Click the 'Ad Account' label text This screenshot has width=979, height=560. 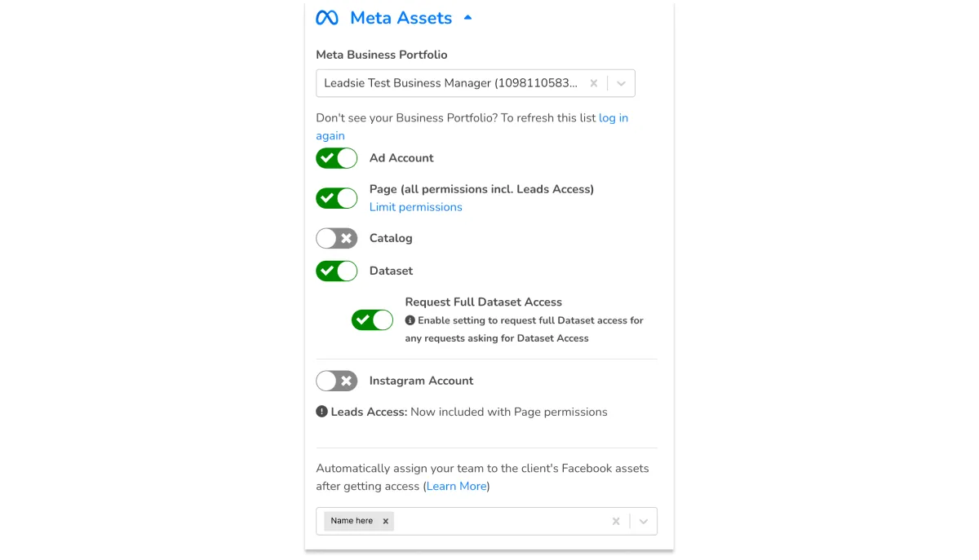[x=401, y=158]
